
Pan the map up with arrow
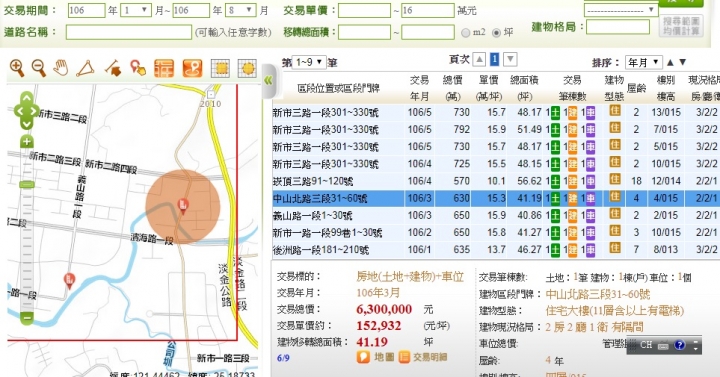coord(27,97)
